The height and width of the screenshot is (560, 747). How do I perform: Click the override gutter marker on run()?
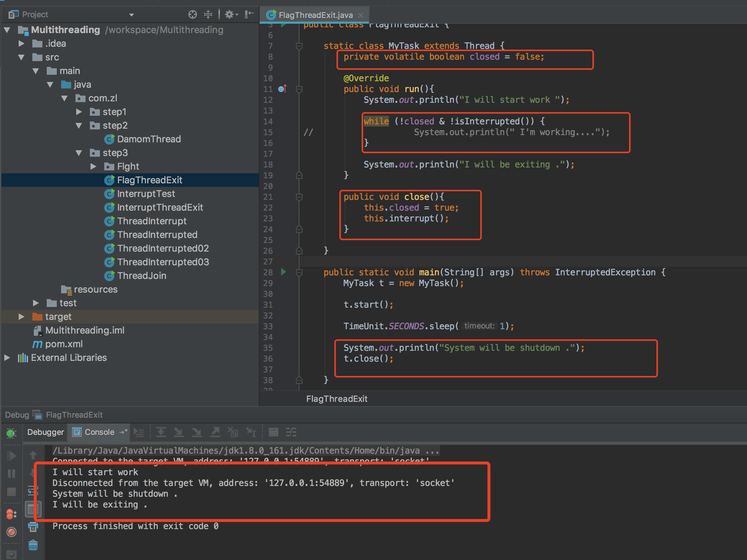(283, 89)
